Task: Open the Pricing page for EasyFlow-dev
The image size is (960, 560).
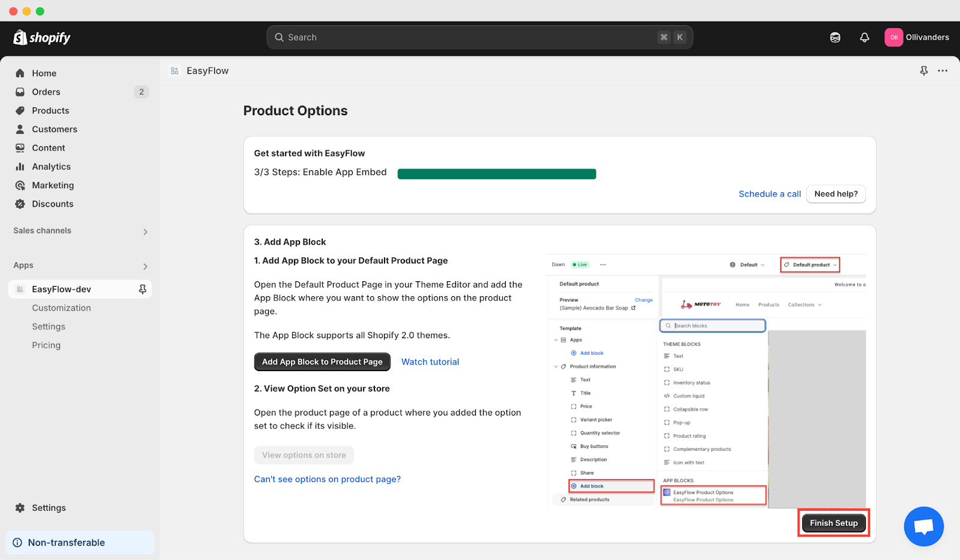Action: point(46,345)
